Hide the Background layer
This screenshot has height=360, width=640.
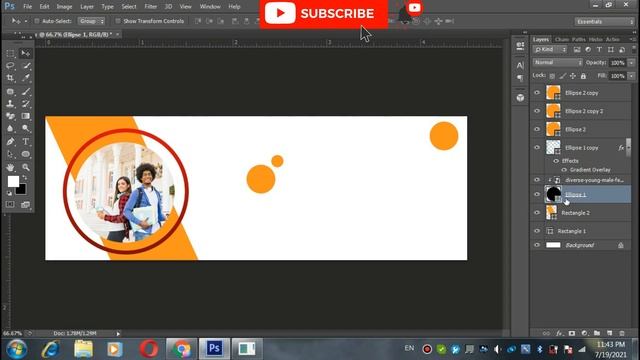[x=537, y=245]
